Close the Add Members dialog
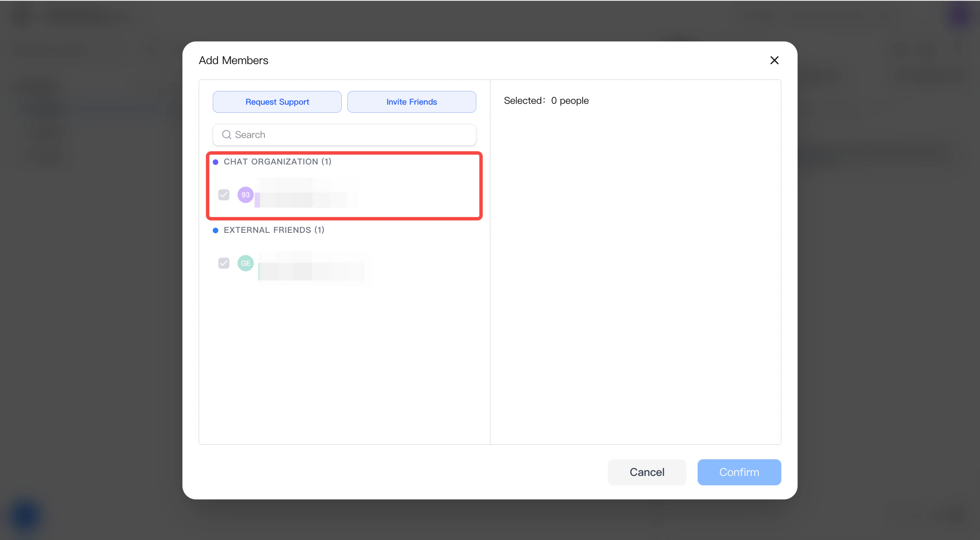The height and width of the screenshot is (540, 980). pos(774,60)
